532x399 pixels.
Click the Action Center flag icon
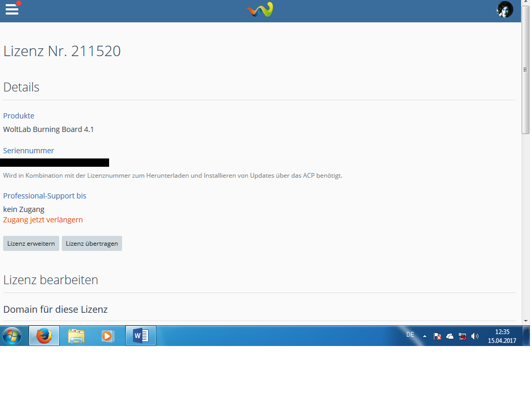pyautogui.click(x=437, y=336)
